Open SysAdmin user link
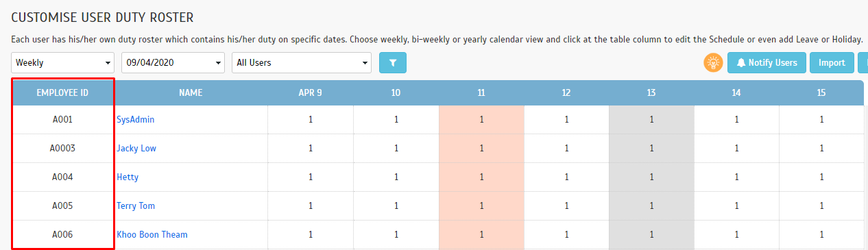Image resolution: width=868 pixels, height=250 pixels. [135, 119]
